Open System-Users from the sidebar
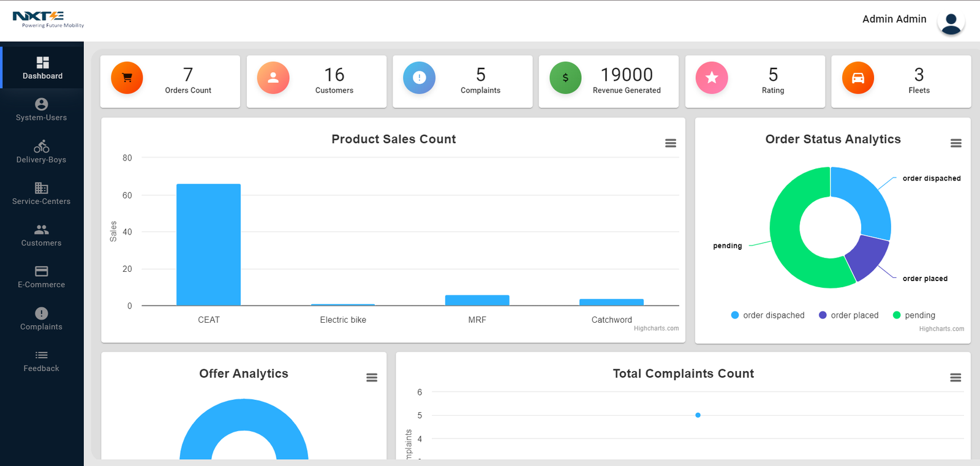The height and width of the screenshot is (466, 980). coord(42,109)
